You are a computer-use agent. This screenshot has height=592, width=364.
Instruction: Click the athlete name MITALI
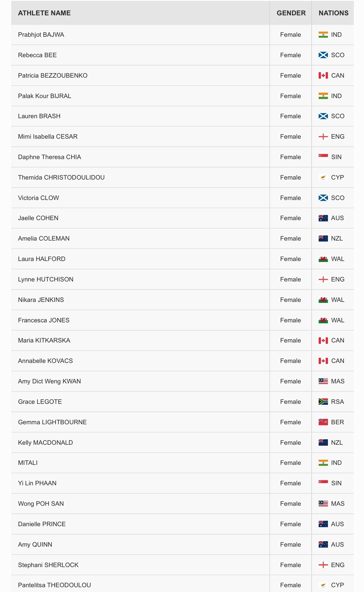pos(28,463)
